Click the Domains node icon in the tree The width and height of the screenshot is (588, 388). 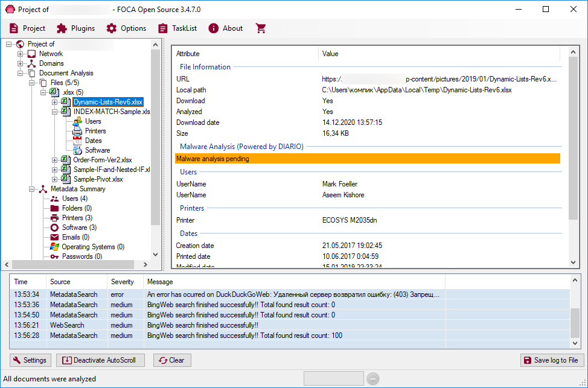point(32,64)
